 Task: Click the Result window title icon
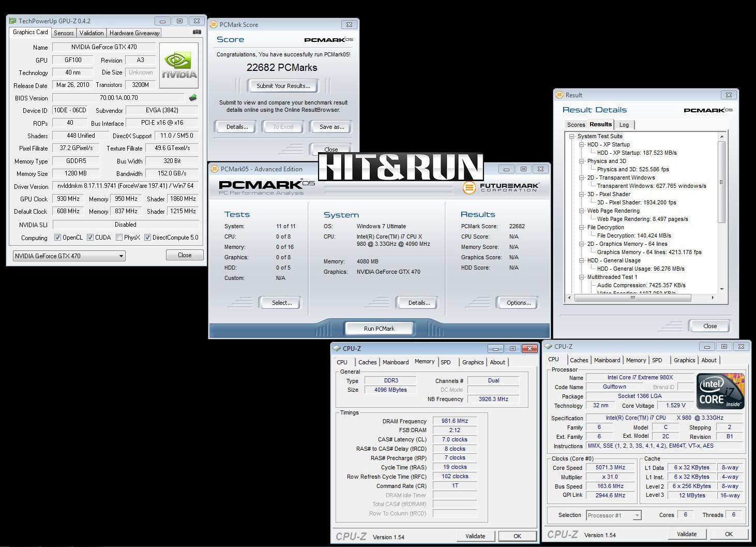tap(559, 95)
